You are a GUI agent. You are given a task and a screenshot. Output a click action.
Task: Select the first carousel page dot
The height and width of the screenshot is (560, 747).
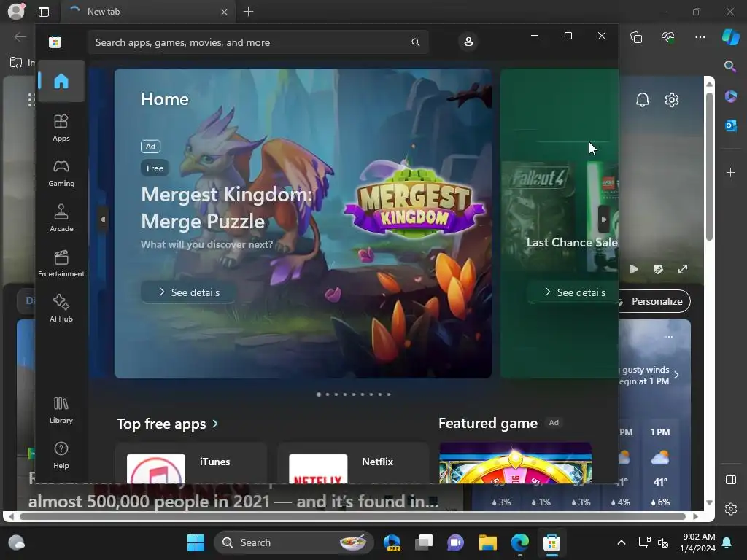click(319, 394)
